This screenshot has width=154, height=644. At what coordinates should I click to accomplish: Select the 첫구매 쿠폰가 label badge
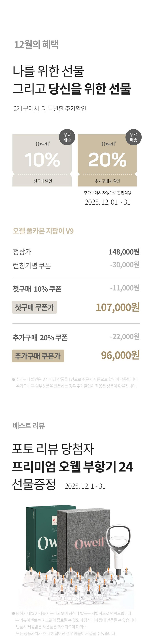[34, 307]
